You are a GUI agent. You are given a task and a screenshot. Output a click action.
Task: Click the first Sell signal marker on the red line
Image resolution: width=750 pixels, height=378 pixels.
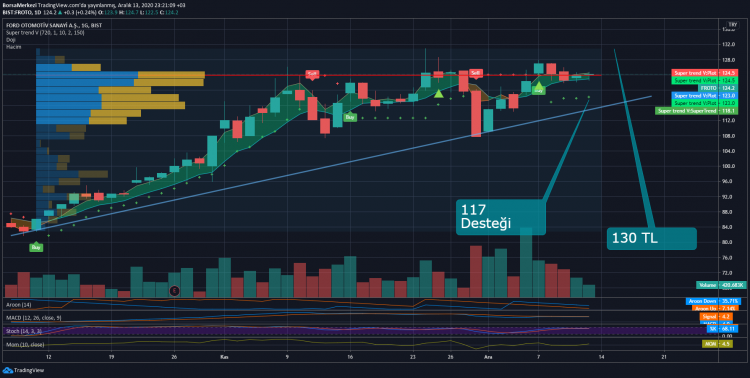click(x=312, y=74)
